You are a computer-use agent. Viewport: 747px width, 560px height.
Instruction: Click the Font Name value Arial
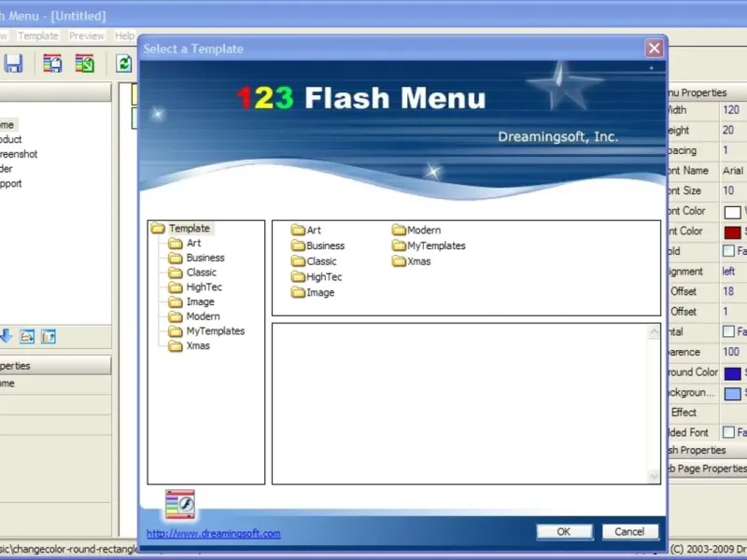(733, 171)
